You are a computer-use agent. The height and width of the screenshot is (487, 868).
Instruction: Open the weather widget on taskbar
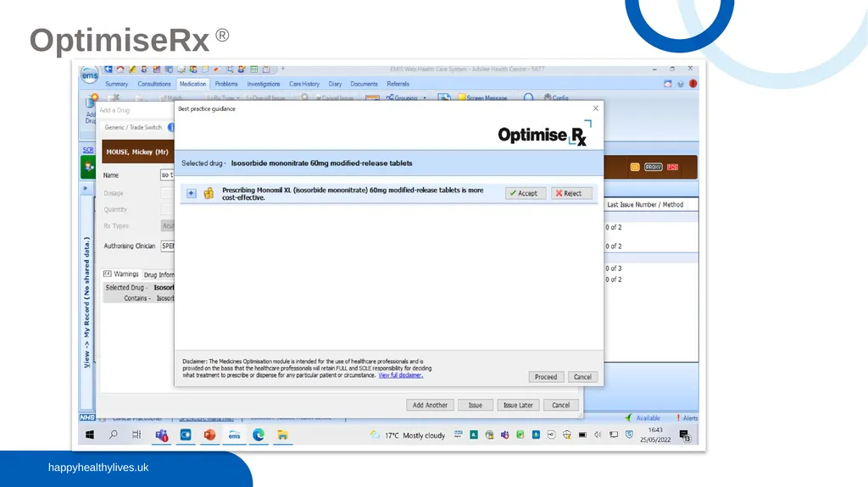[408, 435]
